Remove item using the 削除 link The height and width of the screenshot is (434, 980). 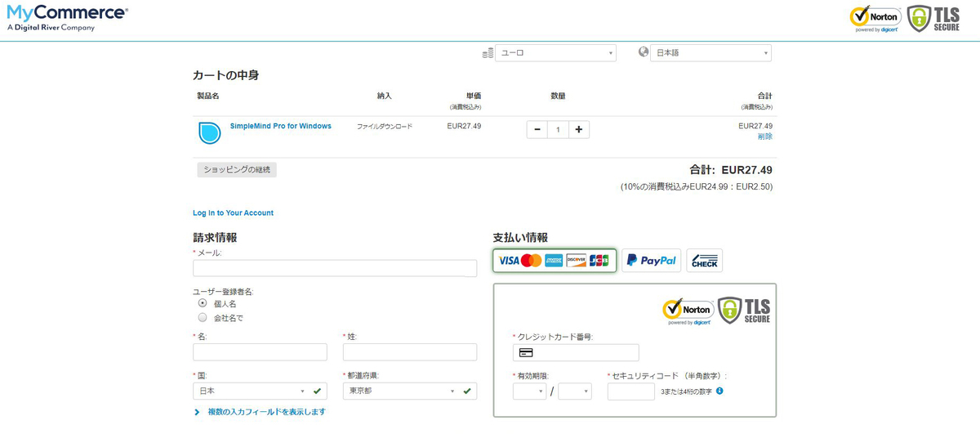[x=764, y=136]
